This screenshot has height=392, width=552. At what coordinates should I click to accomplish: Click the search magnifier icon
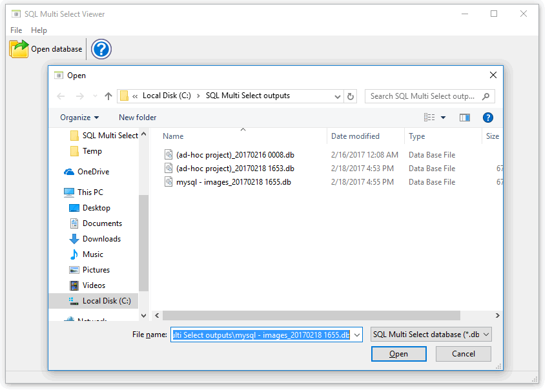[x=486, y=96]
